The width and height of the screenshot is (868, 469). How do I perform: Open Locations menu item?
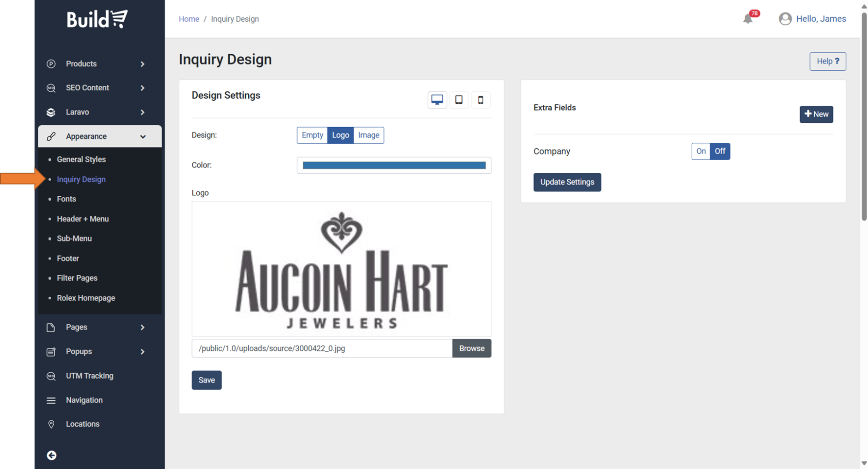[83, 424]
